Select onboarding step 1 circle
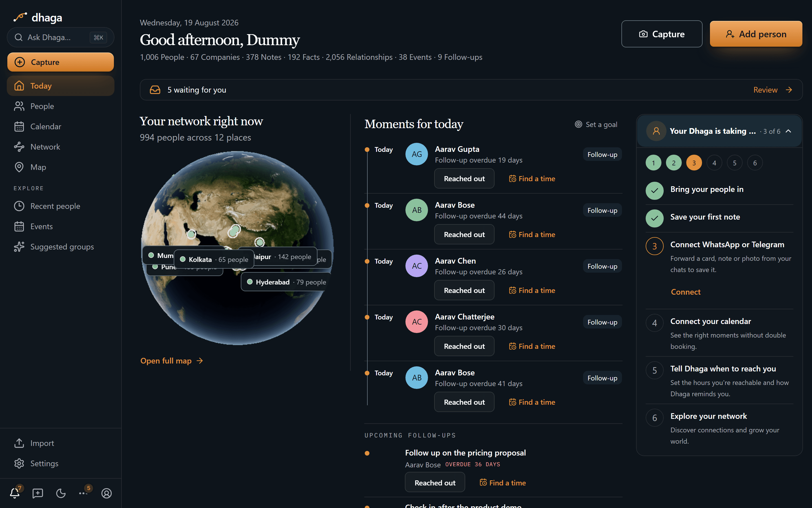Screen dimensions: 812x508 (653, 163)
